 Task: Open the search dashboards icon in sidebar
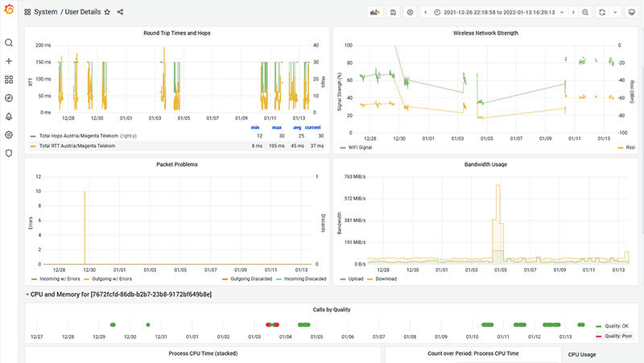(9, 43)
